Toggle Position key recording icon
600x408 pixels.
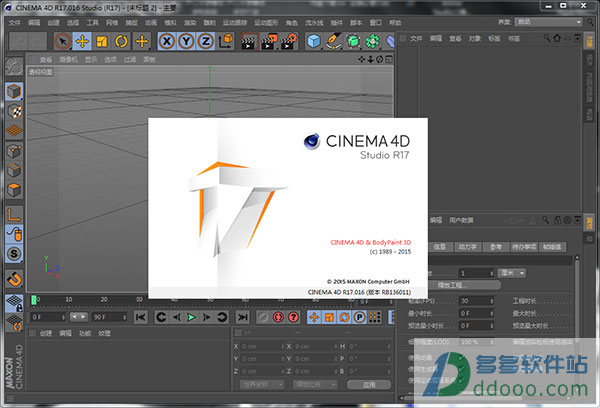coord(314,317)
